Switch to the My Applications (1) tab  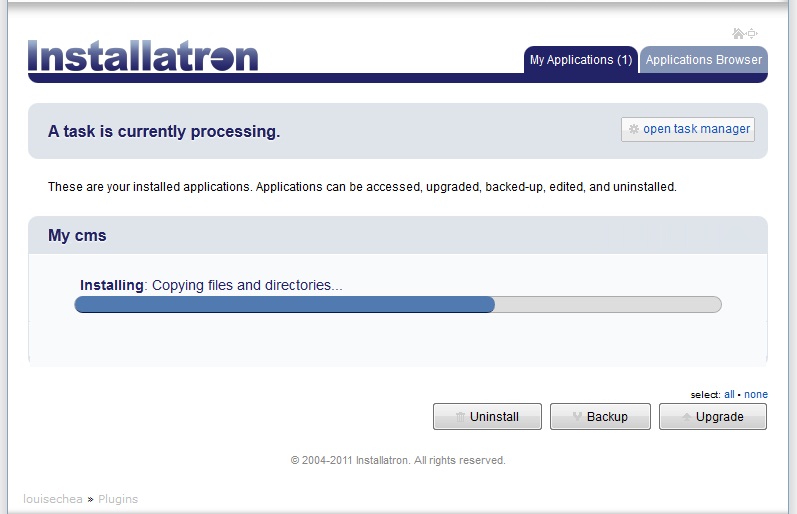[x=580, y=60]
